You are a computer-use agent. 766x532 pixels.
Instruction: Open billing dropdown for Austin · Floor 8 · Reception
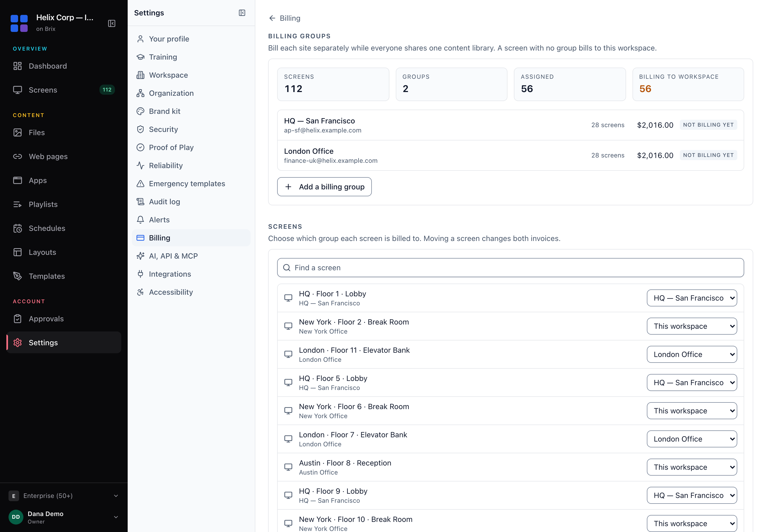point(692,467)
